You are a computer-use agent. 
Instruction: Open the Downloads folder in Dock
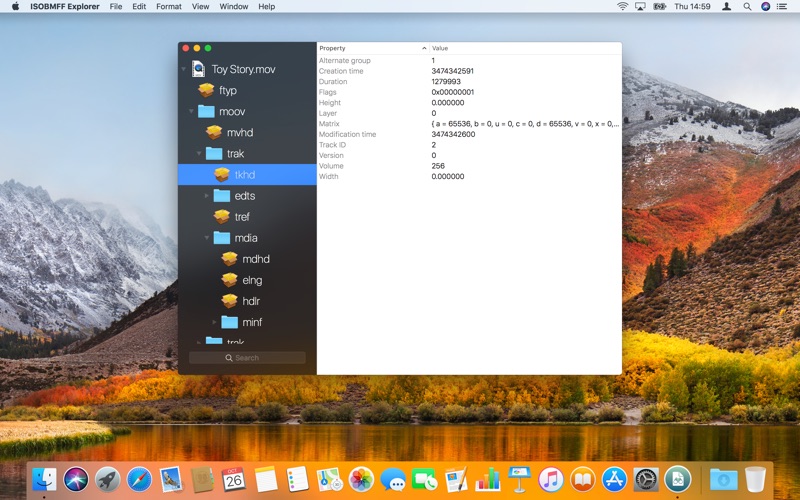tap(723, 480)
